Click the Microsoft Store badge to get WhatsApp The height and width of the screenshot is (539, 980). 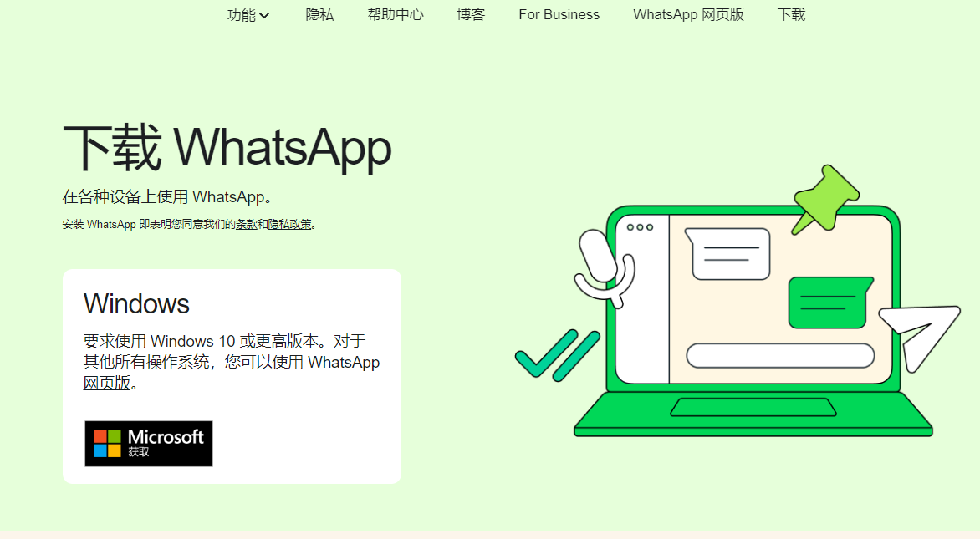pyautogui.click(x=148, y=444)
